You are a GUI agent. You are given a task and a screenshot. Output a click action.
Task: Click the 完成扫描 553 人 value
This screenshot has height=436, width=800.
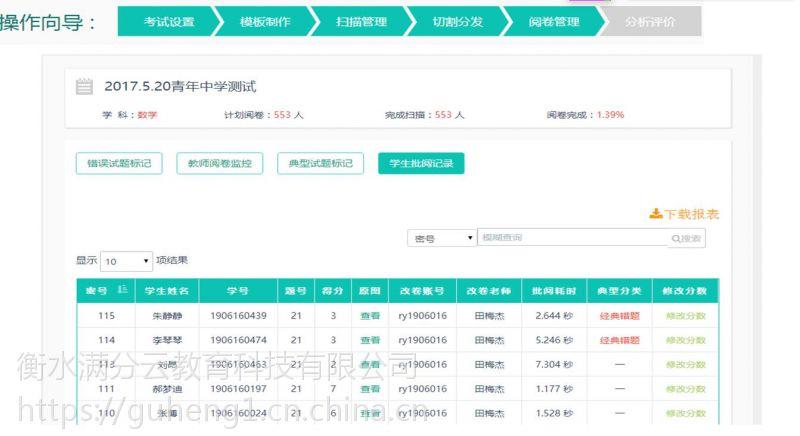coord(449,115)
